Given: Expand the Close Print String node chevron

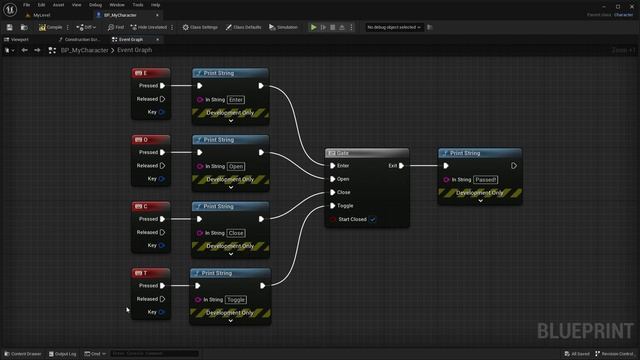Looking at the screenshot, I should 231,254.
